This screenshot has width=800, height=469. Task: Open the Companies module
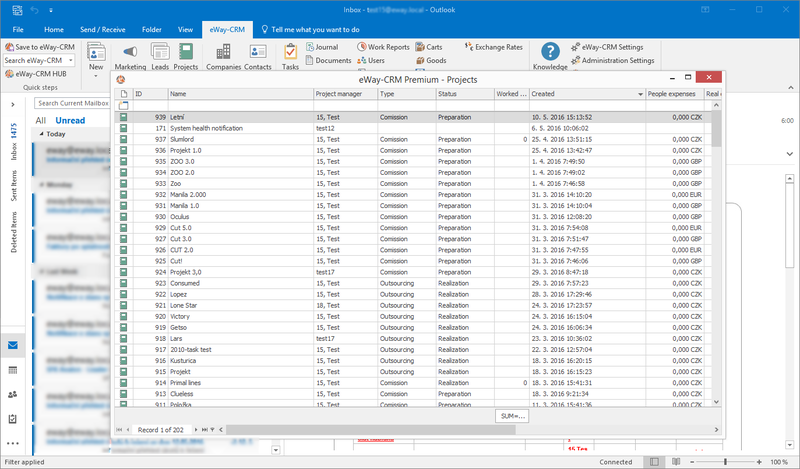(x=223, y=56)
